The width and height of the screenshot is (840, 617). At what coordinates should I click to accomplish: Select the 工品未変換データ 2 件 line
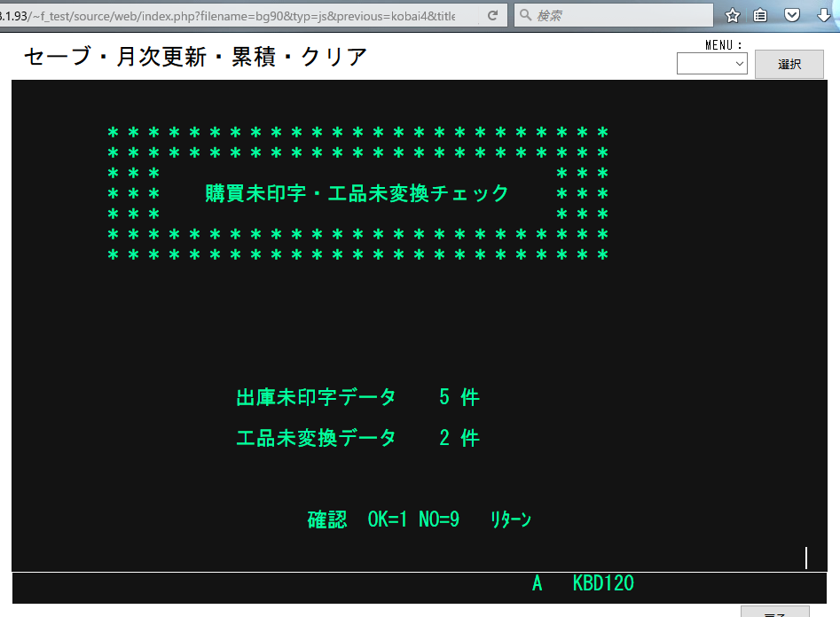click(357, 438)
